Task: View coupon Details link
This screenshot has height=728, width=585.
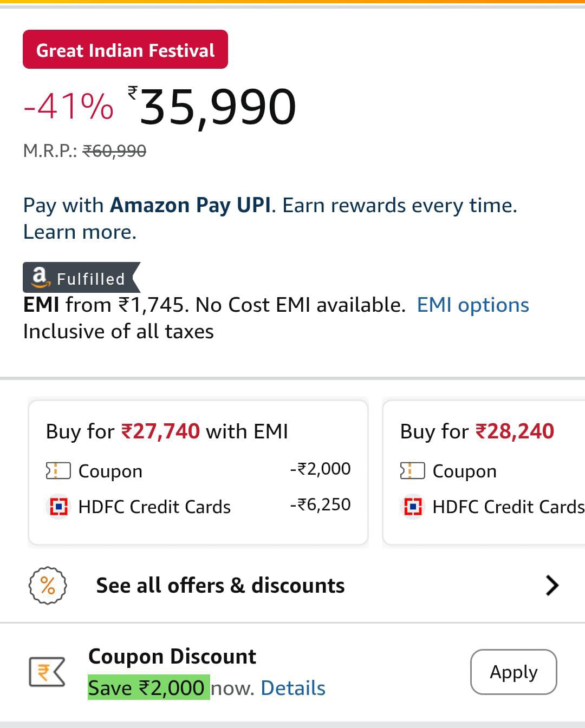Action: tap(293, 688)
